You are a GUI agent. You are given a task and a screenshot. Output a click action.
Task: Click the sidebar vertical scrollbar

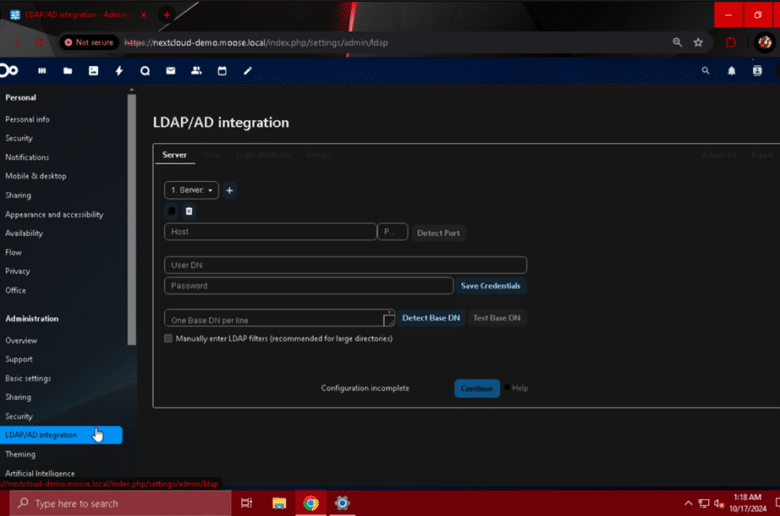click(131, 219)
